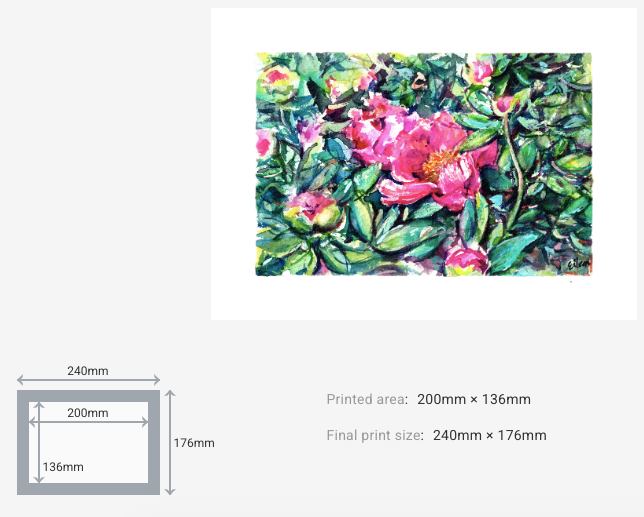Click the 'Printed area:' label
Screen dimensions: 644x517
(x=367, y=399)
